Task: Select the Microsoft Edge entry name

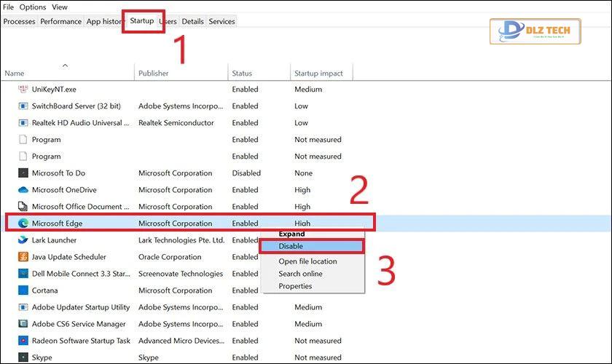Action: click(57, 223)
